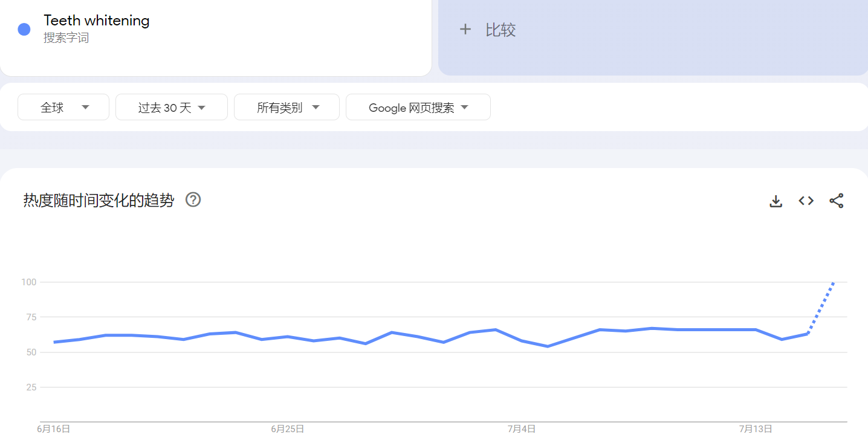The height and width of the screenshot is (440, 868).
Task: Expand the 所有类别 category dropdown
Action: coord(287,108)
